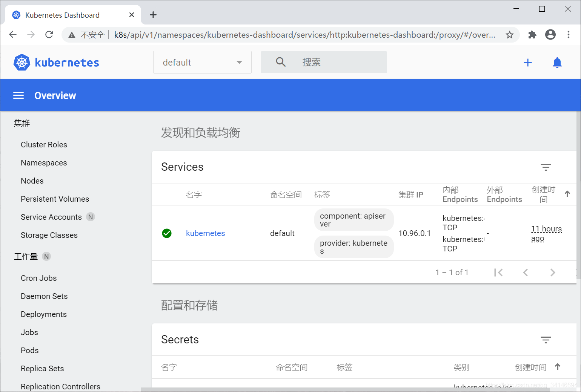Click the Secrets card title
This screenshot has height=392, width=581.
[180, 340]
